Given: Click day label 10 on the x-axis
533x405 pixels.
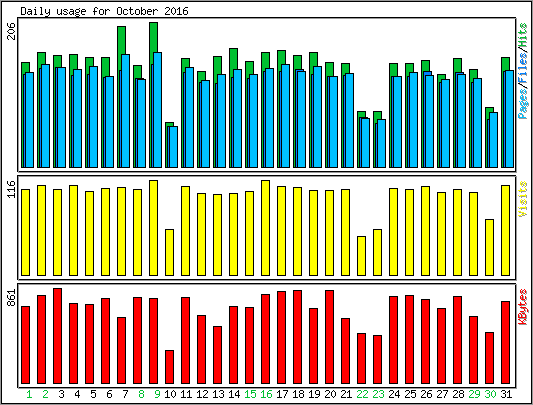Looking at the screenshot, I should click(x=170, y=394).
